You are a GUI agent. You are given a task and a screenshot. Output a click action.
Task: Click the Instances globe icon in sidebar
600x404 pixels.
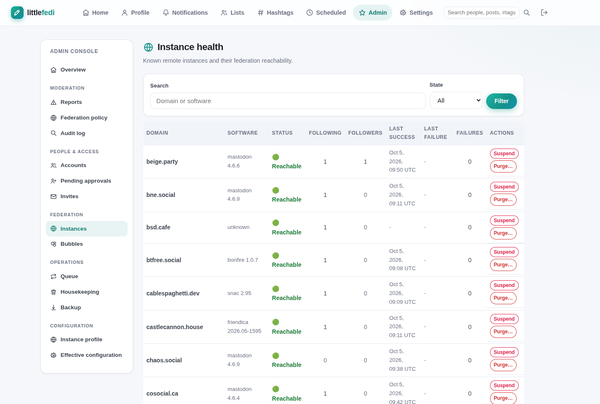pyautogui.click(x=54, y=229)
